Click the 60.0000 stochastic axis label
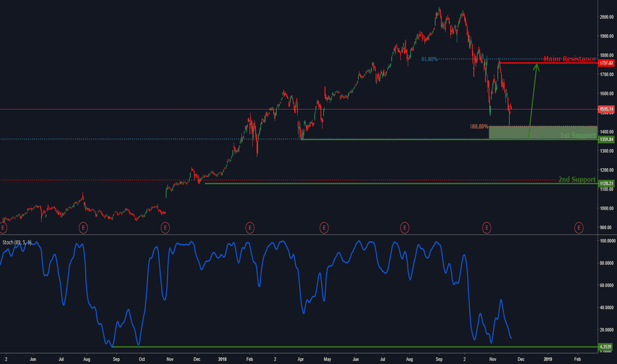 pos(606,285)
